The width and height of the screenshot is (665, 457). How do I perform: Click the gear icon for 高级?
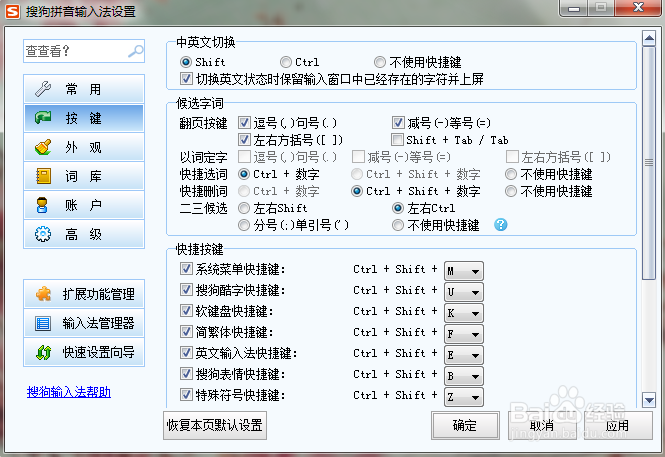click(x=43, y=235)
